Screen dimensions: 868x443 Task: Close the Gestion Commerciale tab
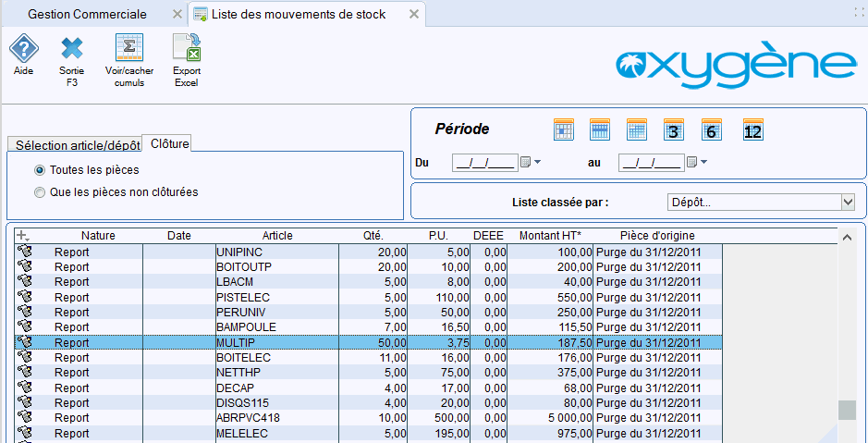[x=177, y=15]
